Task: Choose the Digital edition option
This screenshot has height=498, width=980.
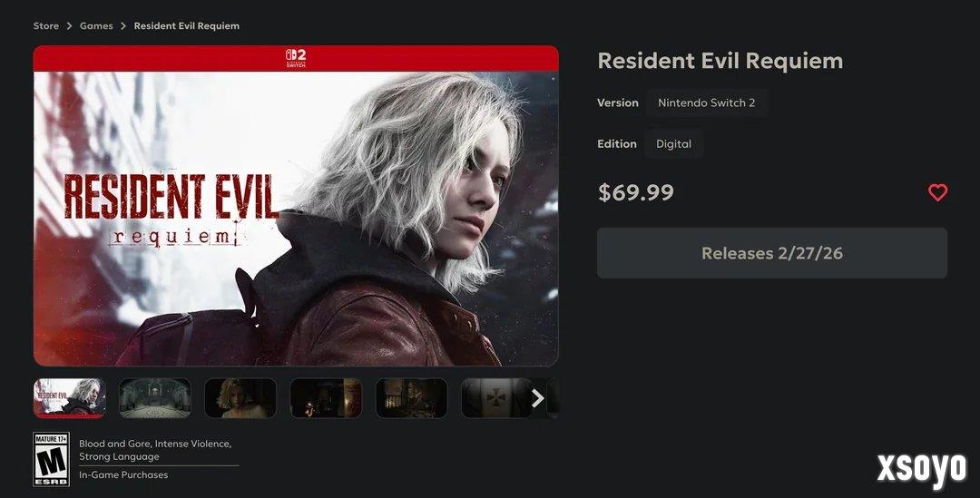Action: pyautogui.click(x=673, y=143)
